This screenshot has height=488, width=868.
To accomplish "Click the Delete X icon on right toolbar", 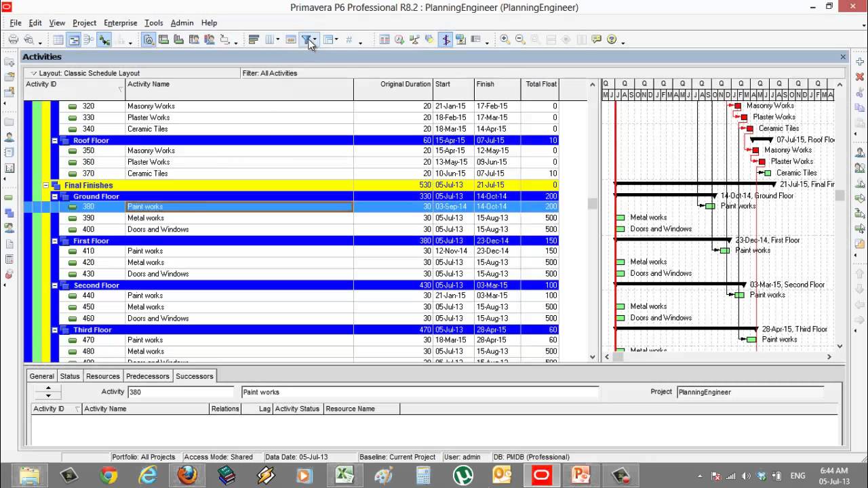I will pos(860,77).
